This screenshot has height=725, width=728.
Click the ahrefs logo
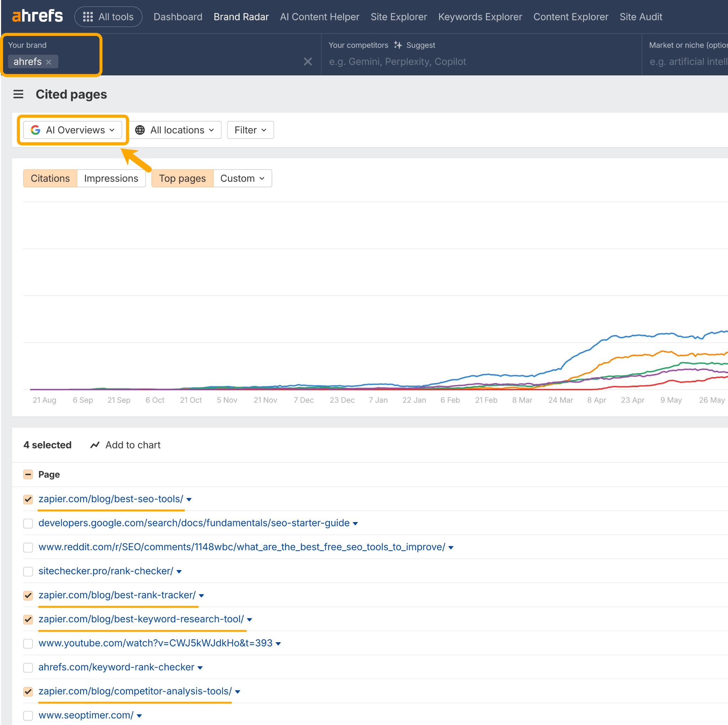tap(37, 16)
